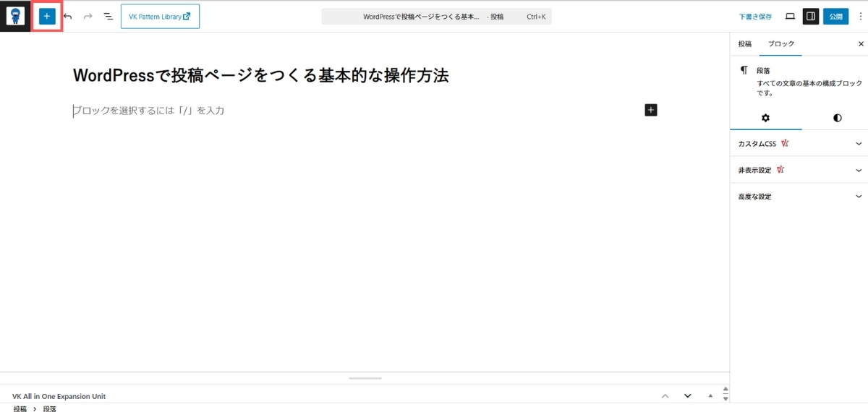Click the meta box area resize handle
The width and height of the screenshot is (868, 412).
point(365,378)
